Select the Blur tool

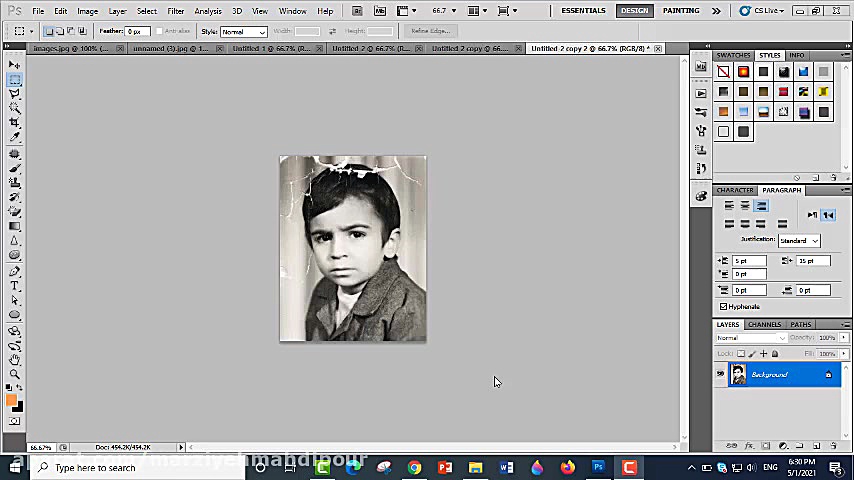(15, 240)
